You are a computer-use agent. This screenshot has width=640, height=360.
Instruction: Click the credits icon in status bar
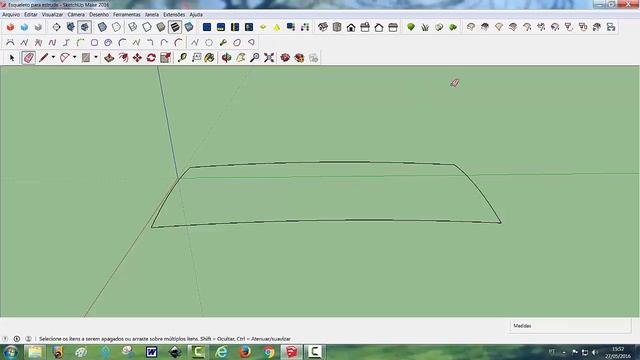[17, 339]
